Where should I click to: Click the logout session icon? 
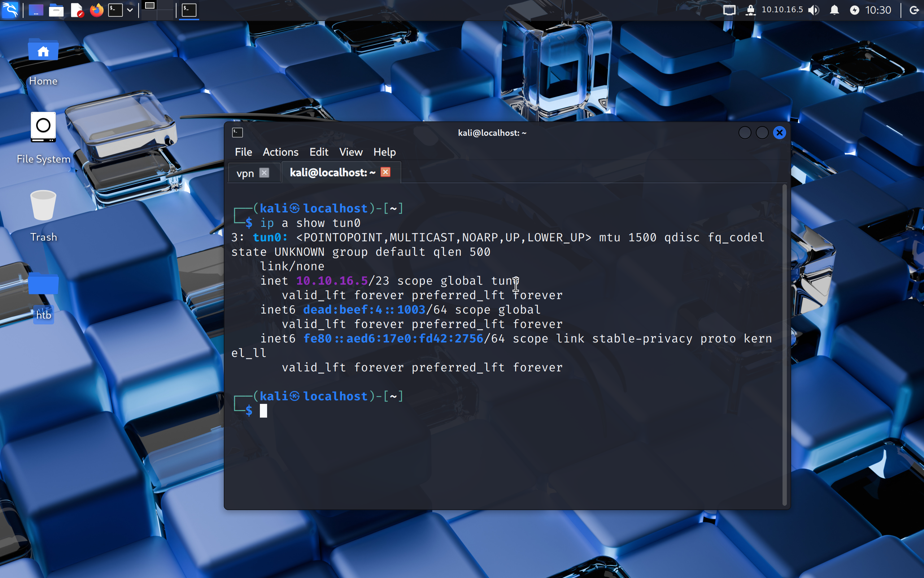click(914, 10)
